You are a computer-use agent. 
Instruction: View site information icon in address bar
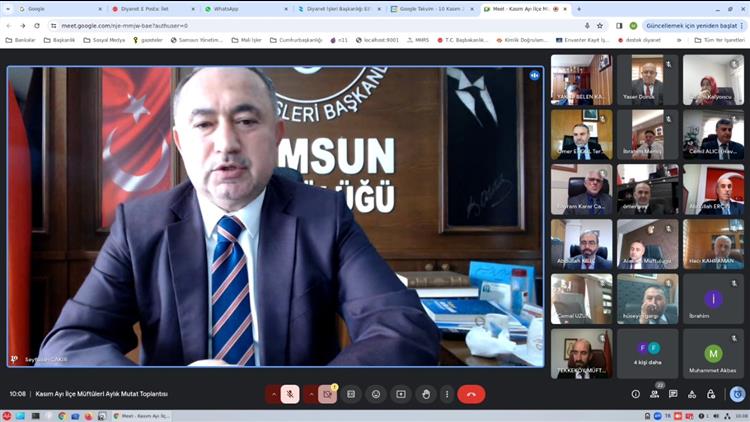click(54, 25)
